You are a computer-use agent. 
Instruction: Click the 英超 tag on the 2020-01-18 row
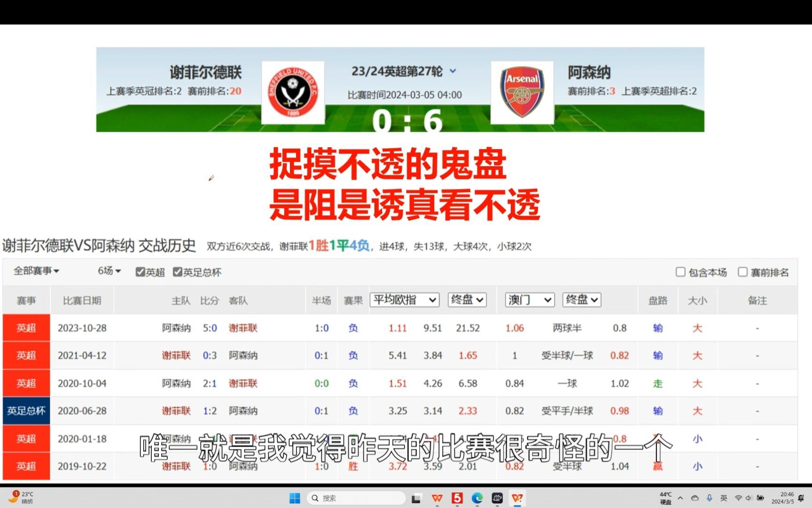coord(26,438)
